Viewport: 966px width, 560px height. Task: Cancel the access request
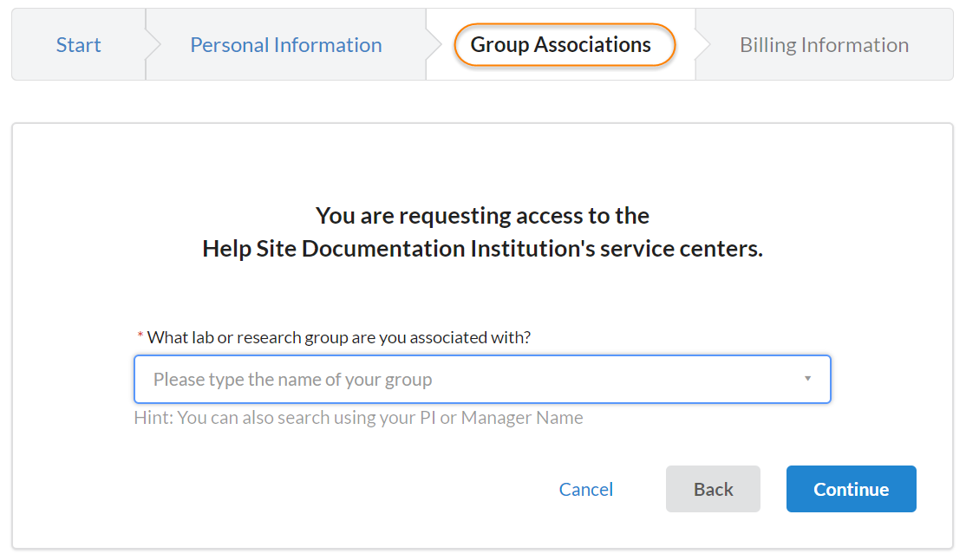click(x=585, y=489)
